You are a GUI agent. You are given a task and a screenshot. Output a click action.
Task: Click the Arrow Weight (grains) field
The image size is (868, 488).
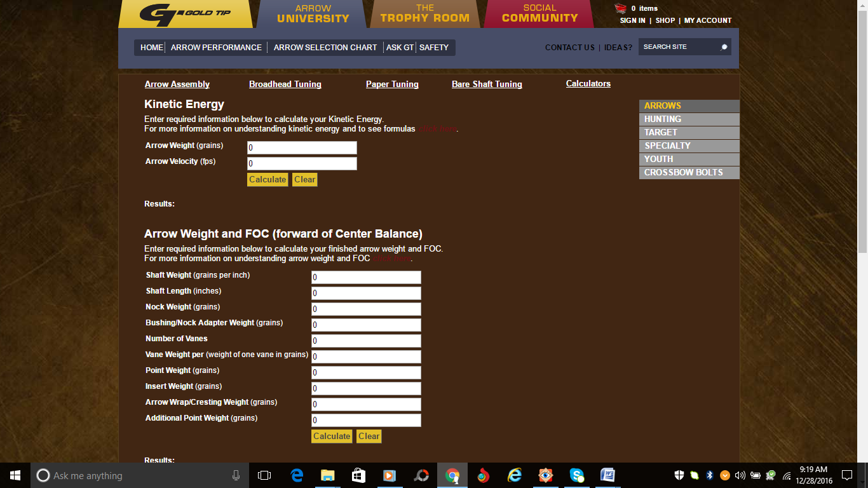(302, 147)
